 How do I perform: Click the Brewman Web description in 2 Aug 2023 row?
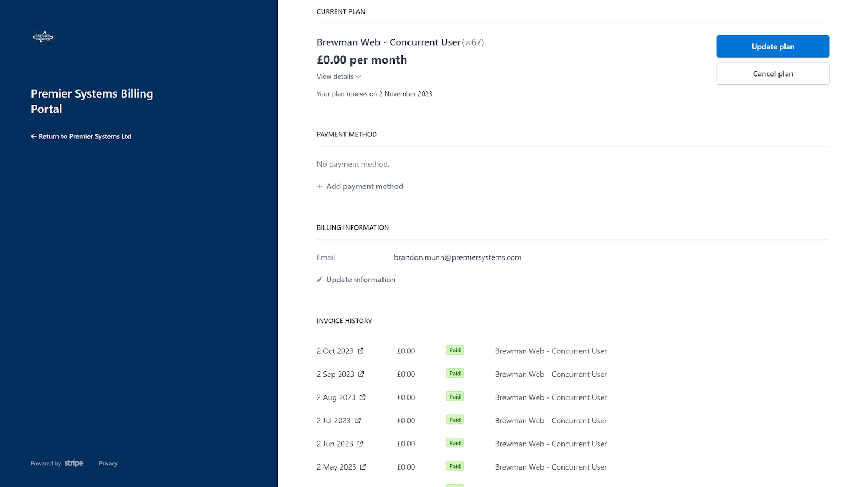pyautogui.click(x=551, y=397)
